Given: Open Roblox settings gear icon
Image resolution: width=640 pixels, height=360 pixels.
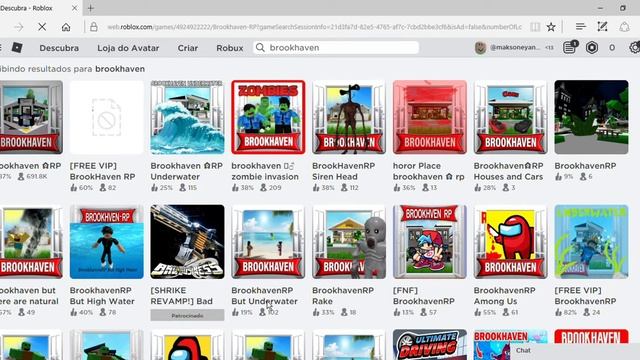Looking at the screenshot, I should (x=635, y=48).
